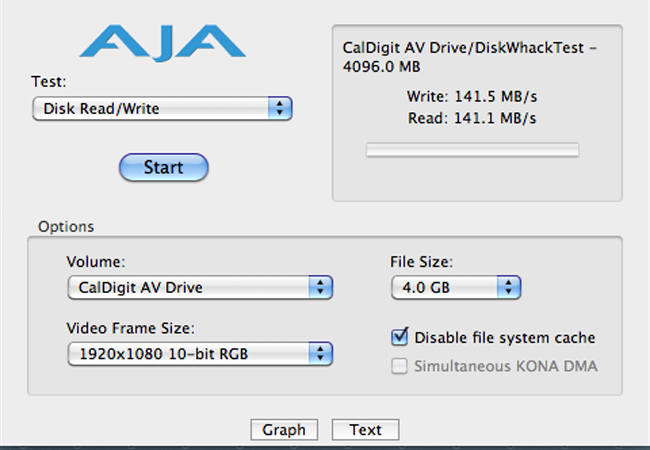Click the 'Disable file system cache' label text
The width and height of the screenshot is (650, 450).
click(504, 338)
